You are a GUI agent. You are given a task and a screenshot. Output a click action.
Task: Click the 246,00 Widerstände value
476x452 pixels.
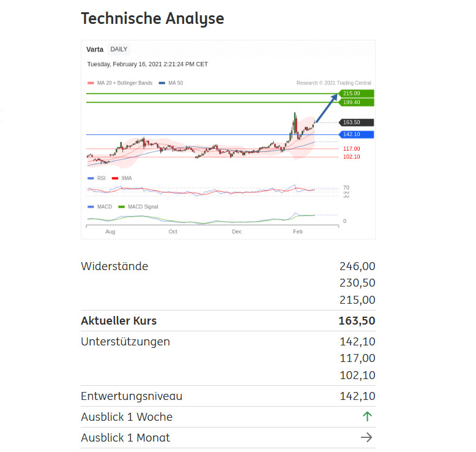click(x=357, y=266)
